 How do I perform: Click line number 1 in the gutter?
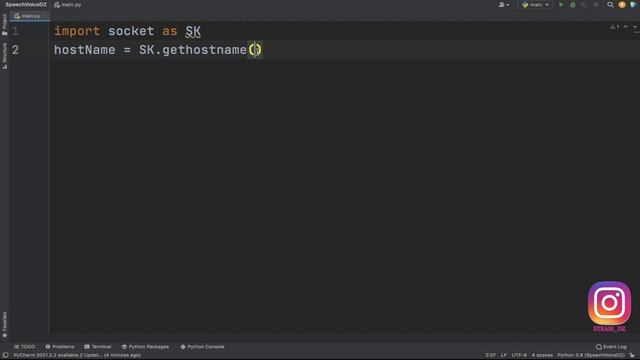point(15,31)
